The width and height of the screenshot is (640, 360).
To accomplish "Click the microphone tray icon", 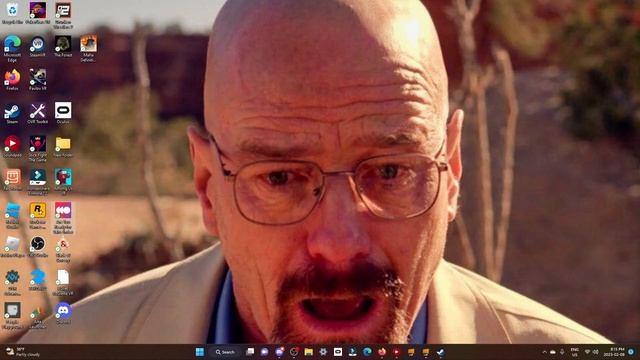I will [562, 352].
